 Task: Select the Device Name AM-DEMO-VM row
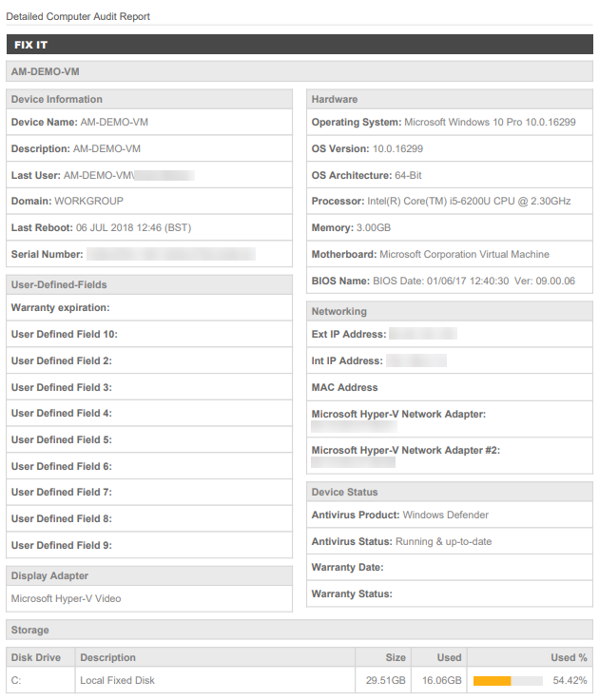coord(149,123)
